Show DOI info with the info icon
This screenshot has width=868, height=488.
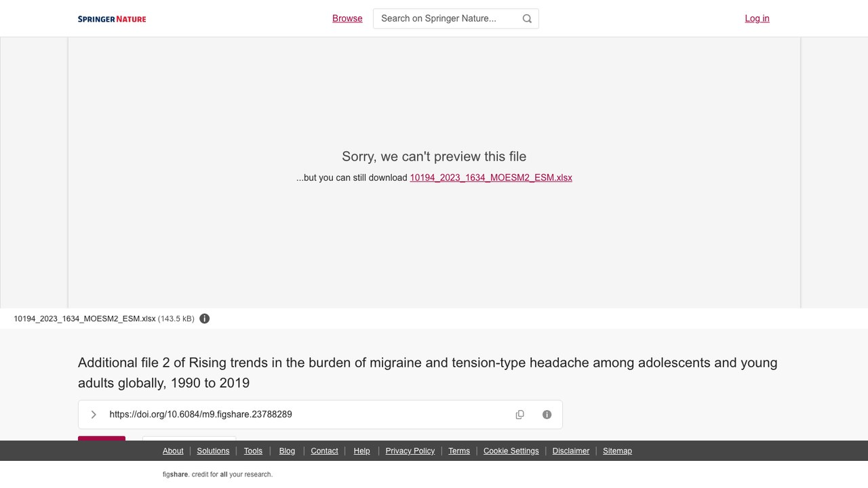[x=547, y=415]
